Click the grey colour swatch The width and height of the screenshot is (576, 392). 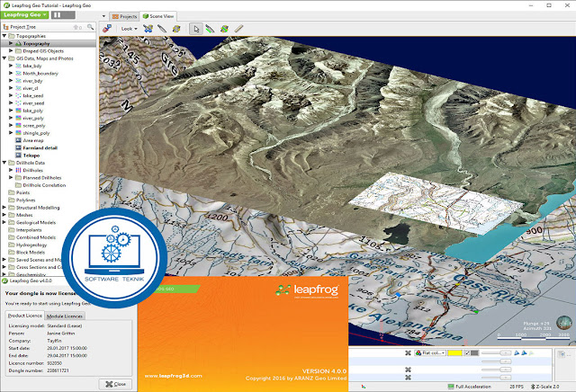click(x=475, y=352)
